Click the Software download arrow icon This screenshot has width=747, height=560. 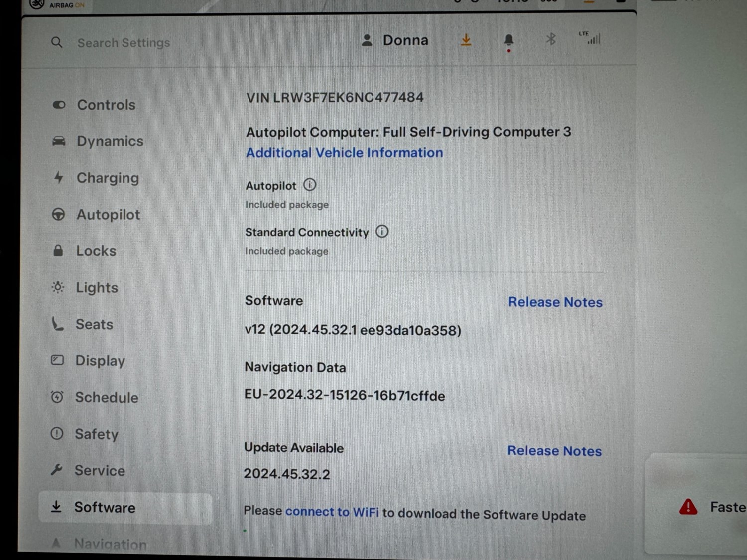[x=56, y=507]
